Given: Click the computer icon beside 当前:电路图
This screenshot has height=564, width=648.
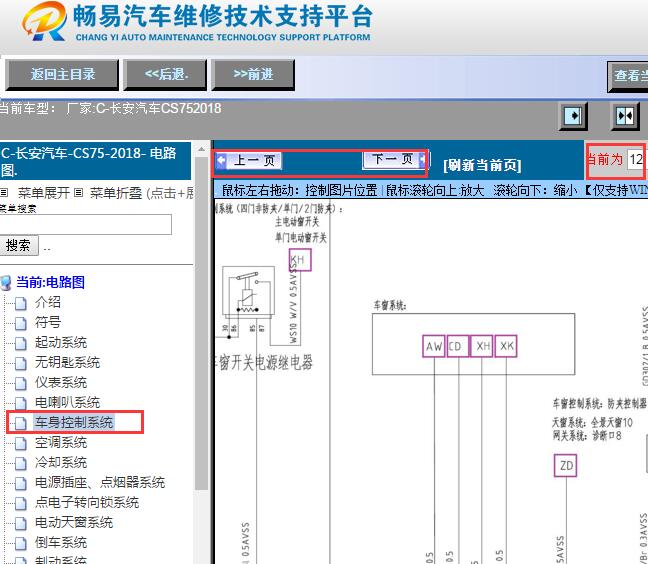Looking at the screenshot, I should point(6,283).
